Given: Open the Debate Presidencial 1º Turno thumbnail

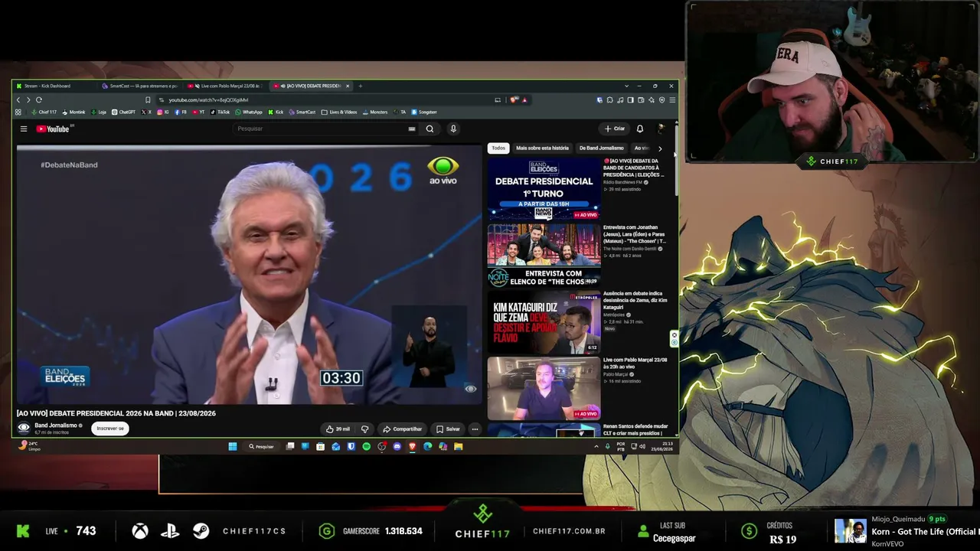Looking at the screenshot, I should [x=544, y=189].
